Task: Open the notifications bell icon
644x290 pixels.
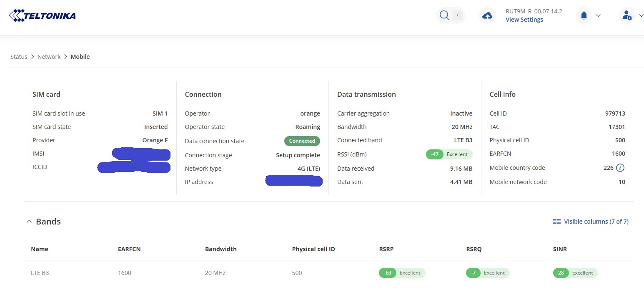Action: (x=584, y=16)
